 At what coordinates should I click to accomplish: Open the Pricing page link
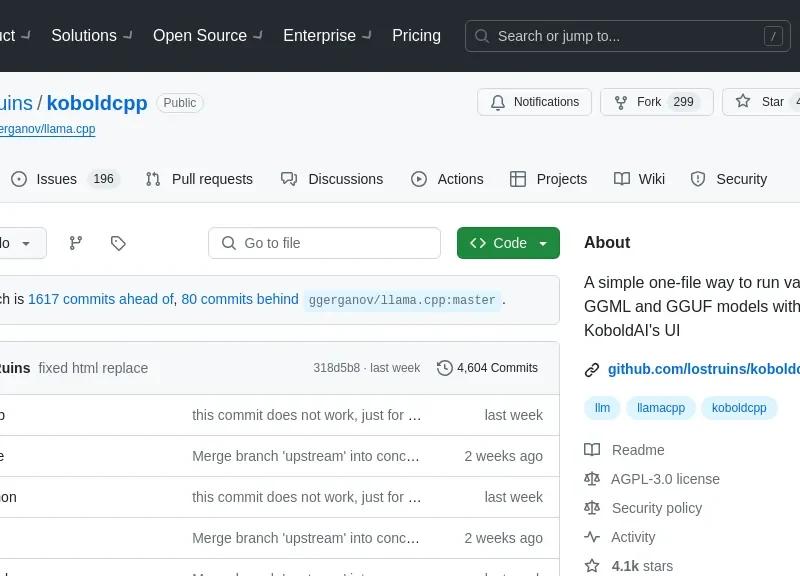(x=416, y=36)
